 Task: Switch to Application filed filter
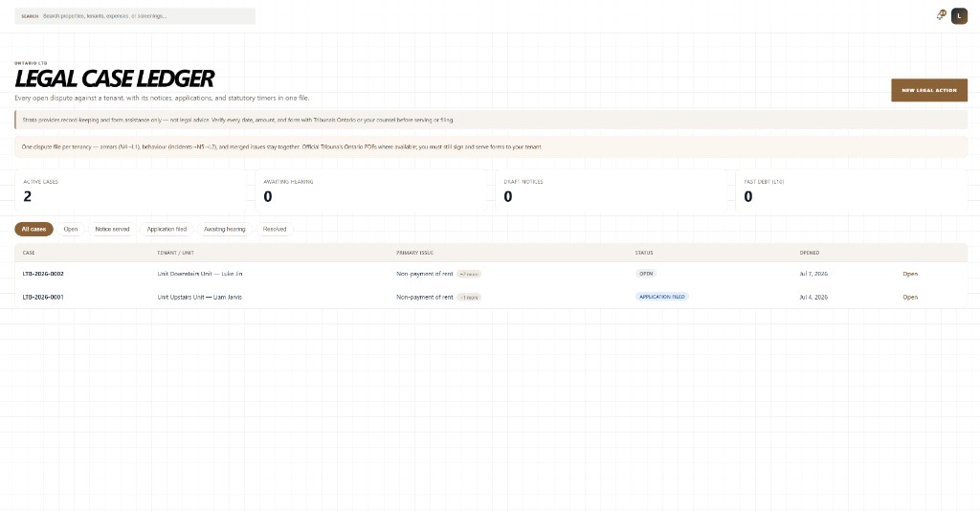(167, 230)
